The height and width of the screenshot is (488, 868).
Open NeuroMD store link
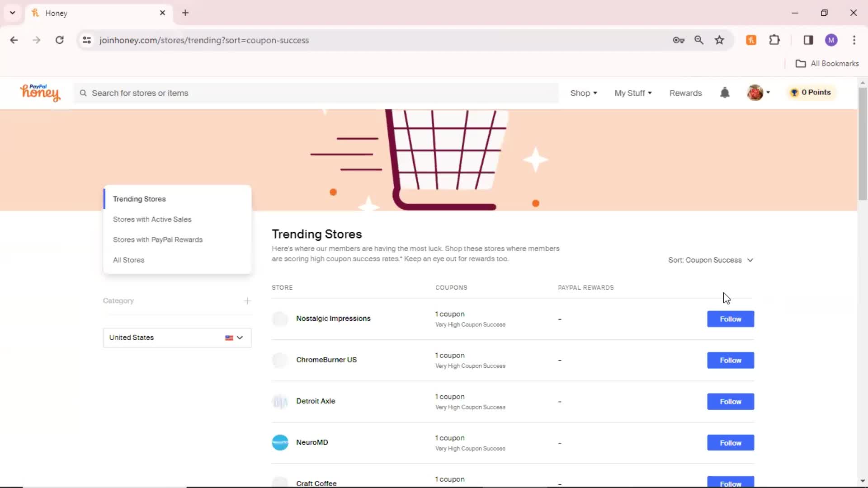click(x=312, y=442)
